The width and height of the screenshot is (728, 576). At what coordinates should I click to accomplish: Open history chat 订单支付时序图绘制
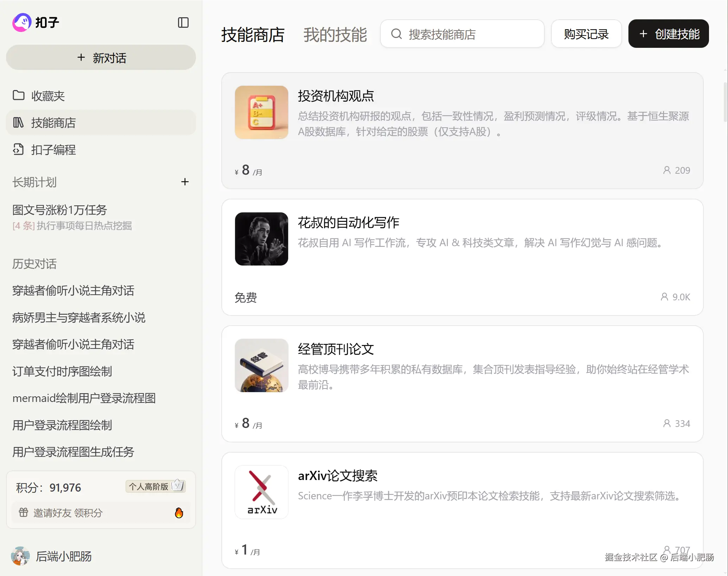[x=62, y=371]
